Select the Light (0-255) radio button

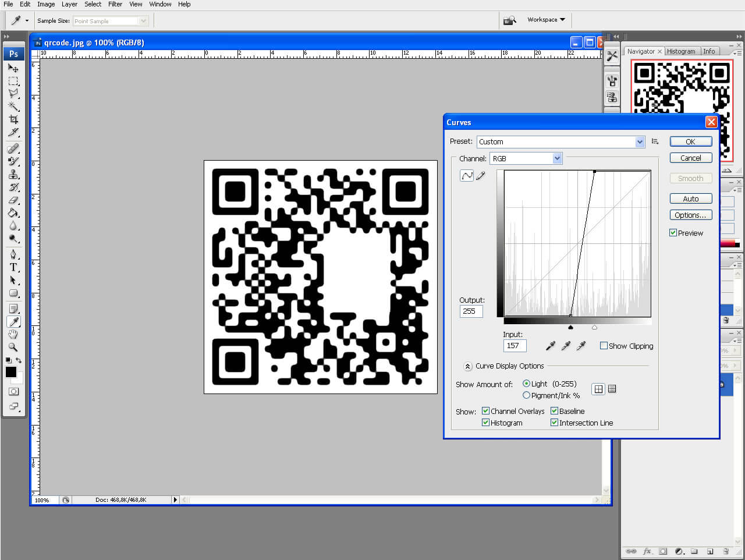click(x=526, y=384)
